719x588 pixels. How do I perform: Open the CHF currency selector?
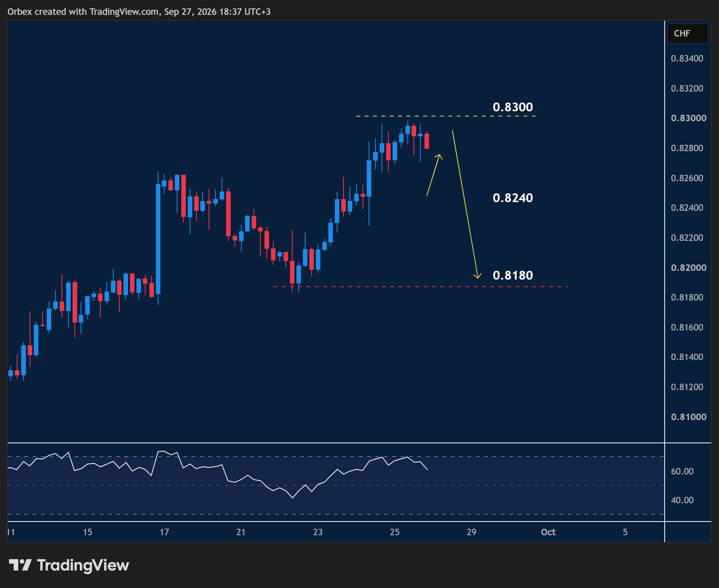pyautogui.click(x=687, y=33)
